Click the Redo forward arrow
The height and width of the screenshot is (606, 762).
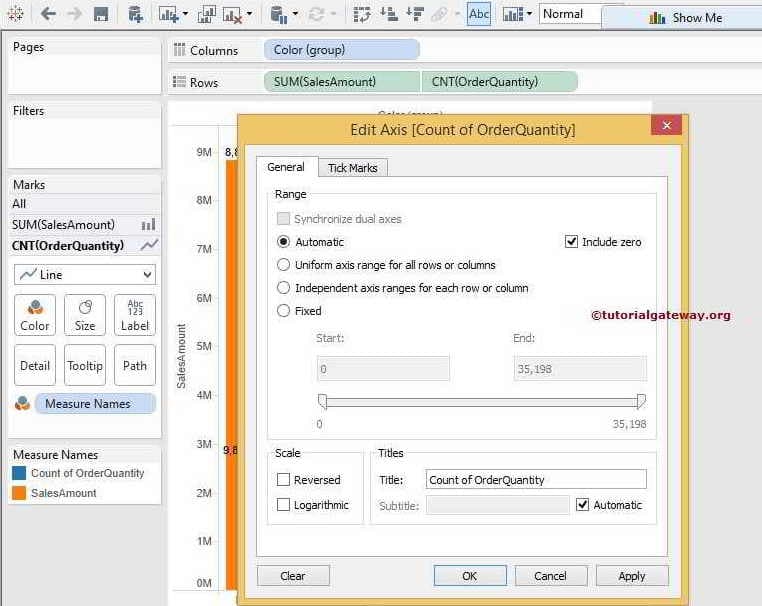pyautogui.click(x=74, y=14)
